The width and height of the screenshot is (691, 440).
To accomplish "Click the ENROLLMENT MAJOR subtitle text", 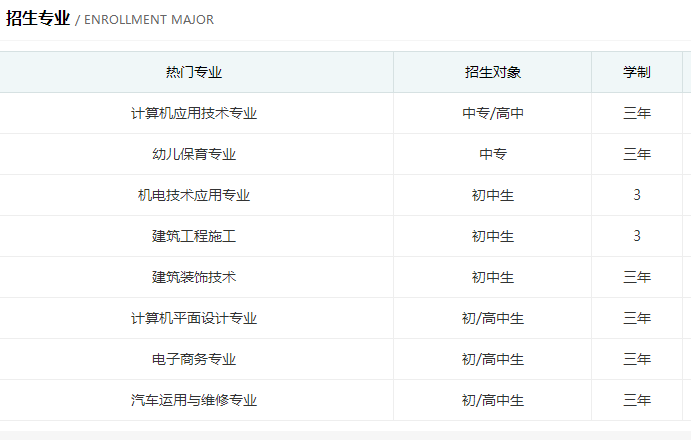I will point(149,20).
